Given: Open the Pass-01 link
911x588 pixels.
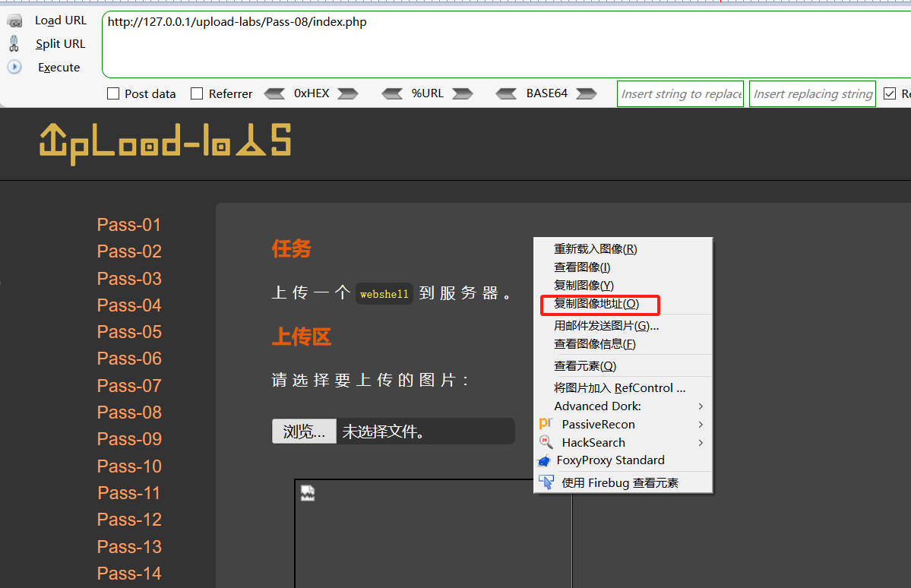Looking at the screenshot, I should pyautogui.click(x=129, y=225).
